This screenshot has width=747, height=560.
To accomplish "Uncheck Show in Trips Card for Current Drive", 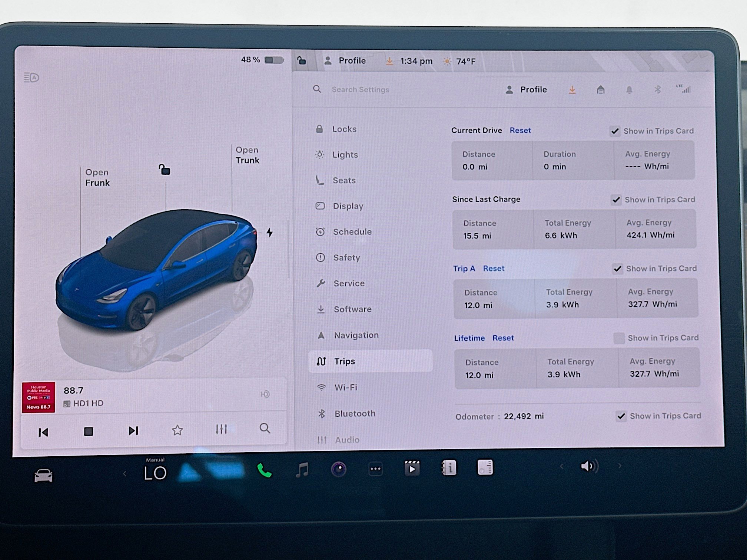I will pyautogui.click(x=615, y=131).
